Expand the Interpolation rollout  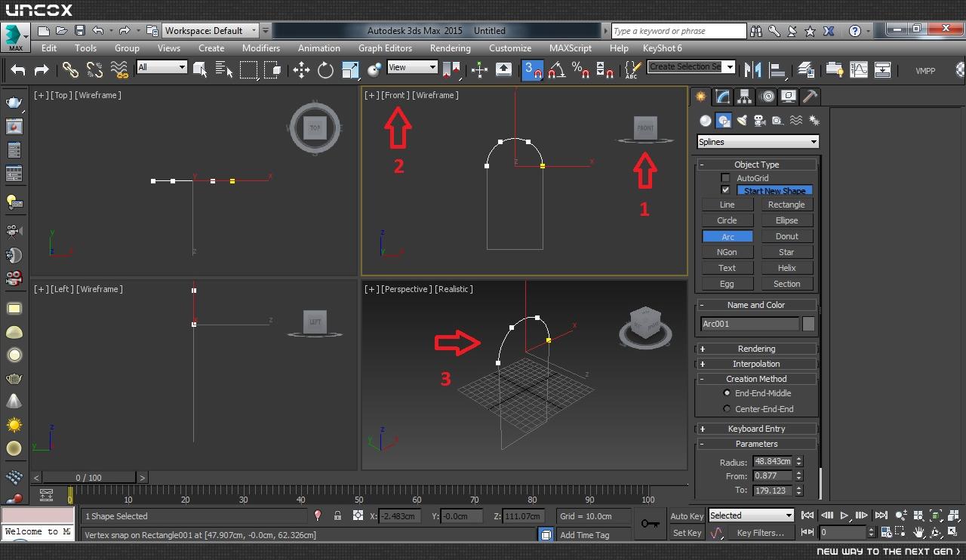(x=756, y=364)
